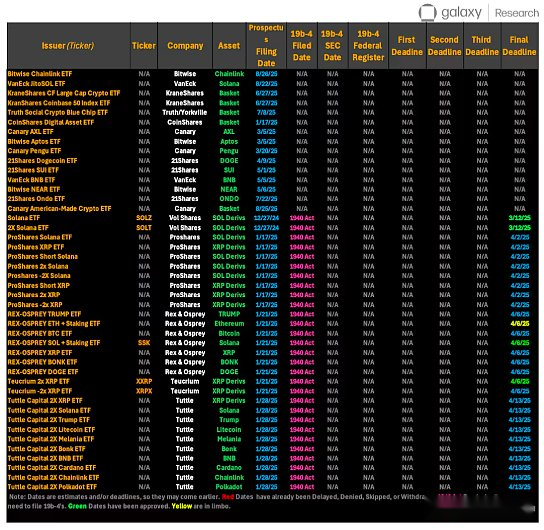
Task: Select the Final Deadline header
Action: click(x=519, y=46)
